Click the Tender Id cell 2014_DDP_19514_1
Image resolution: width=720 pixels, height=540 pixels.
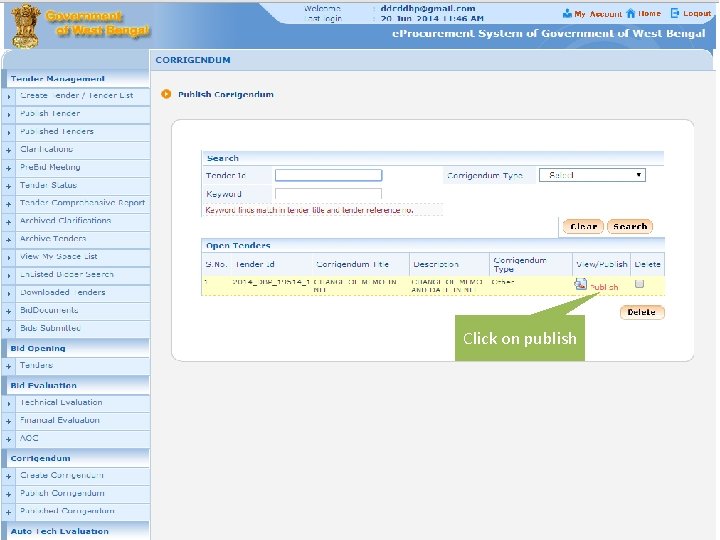271,281
